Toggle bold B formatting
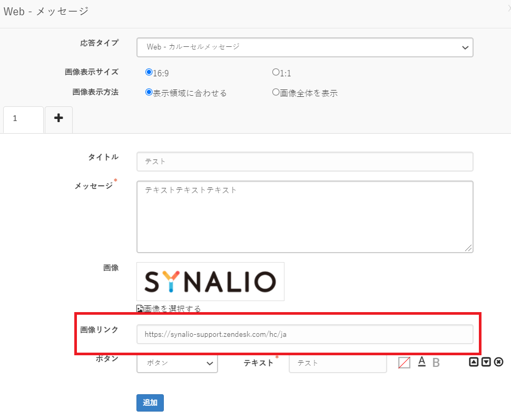 point(436,363)
